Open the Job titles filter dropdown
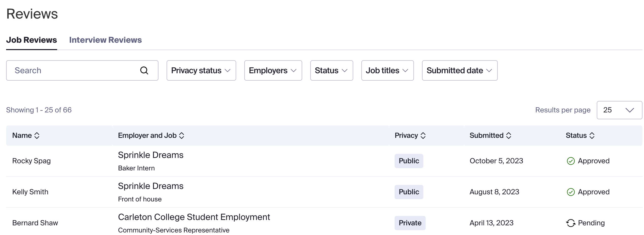The width and height of the screenshot is (644, 235). pos(388,70)
